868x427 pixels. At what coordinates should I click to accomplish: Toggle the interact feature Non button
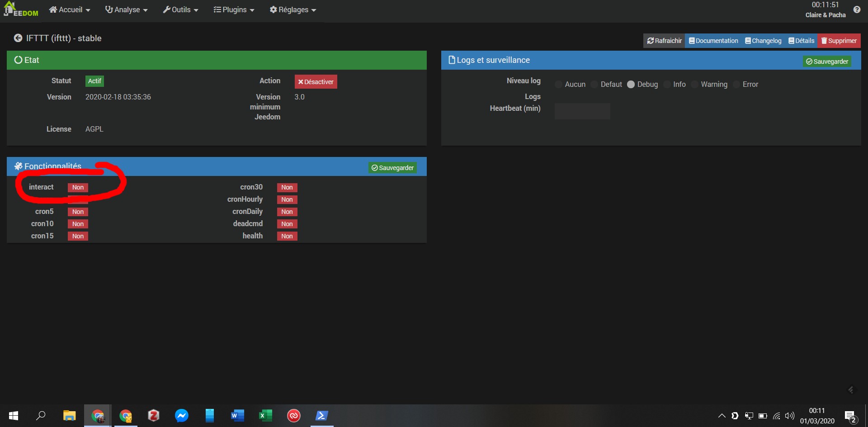[x=78, y=187]
